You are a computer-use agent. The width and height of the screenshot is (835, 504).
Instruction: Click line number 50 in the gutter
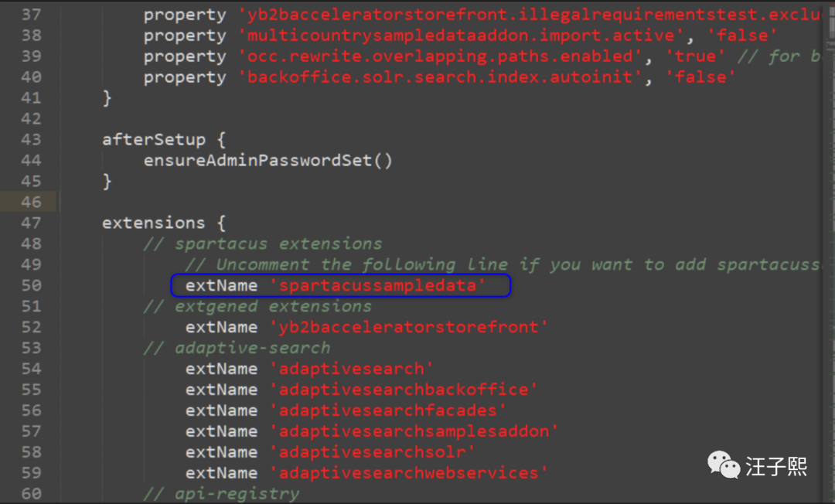tap(31, 286)
